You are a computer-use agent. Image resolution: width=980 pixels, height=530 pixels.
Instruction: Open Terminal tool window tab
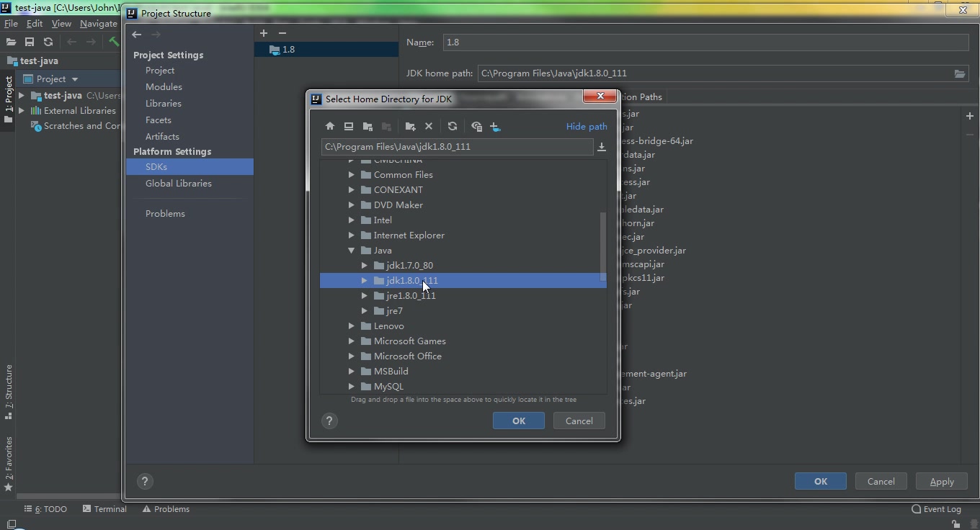pyautogui.click(x=104, y=509)
